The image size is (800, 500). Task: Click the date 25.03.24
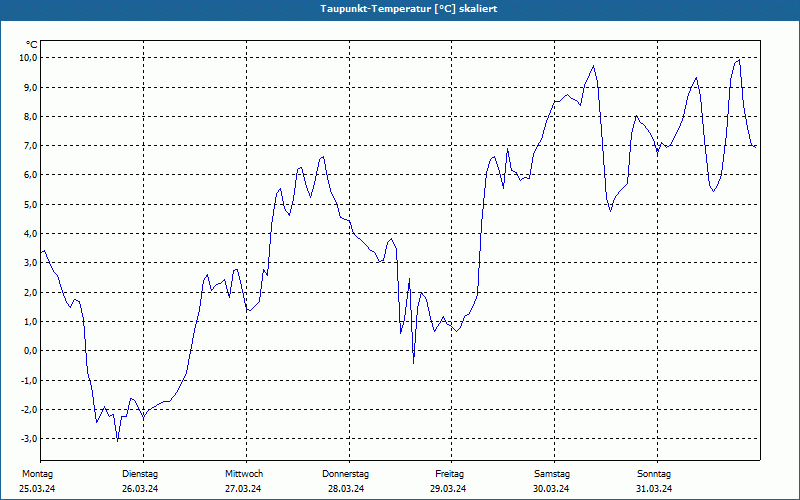coord(37,489)
